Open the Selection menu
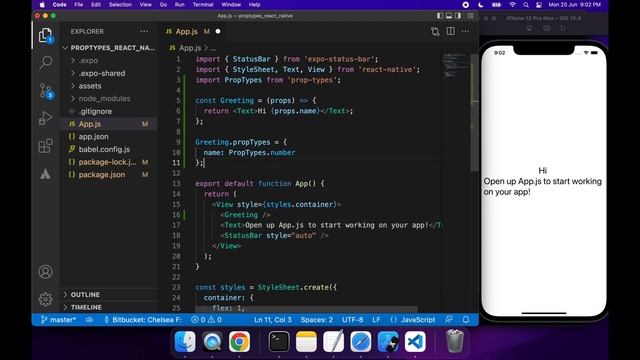 [120, 4]
